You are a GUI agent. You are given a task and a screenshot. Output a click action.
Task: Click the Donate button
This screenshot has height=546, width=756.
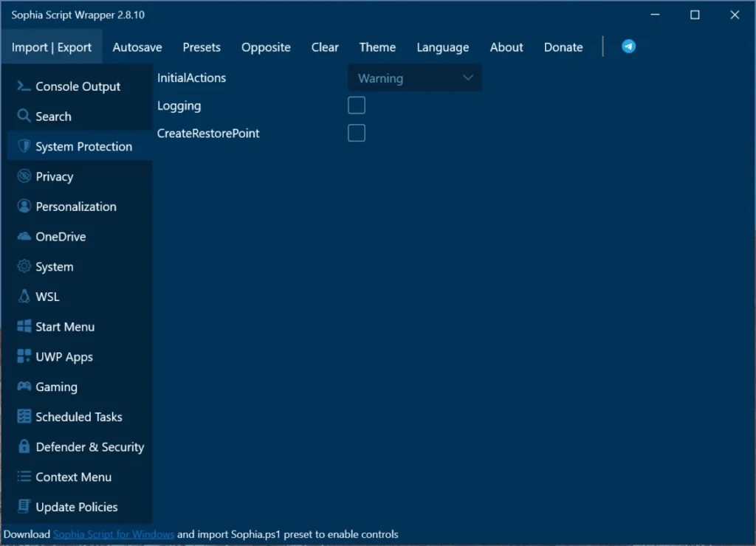[x=563, y=47]
